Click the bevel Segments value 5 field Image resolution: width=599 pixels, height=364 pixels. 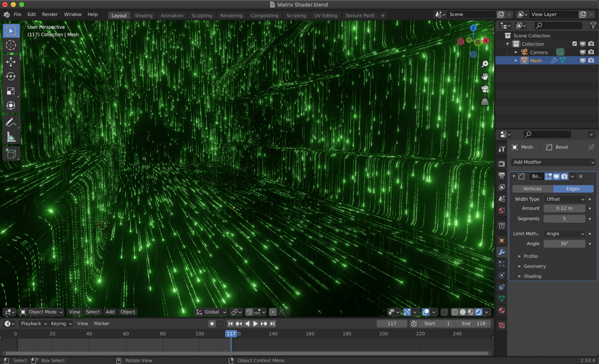565,219
